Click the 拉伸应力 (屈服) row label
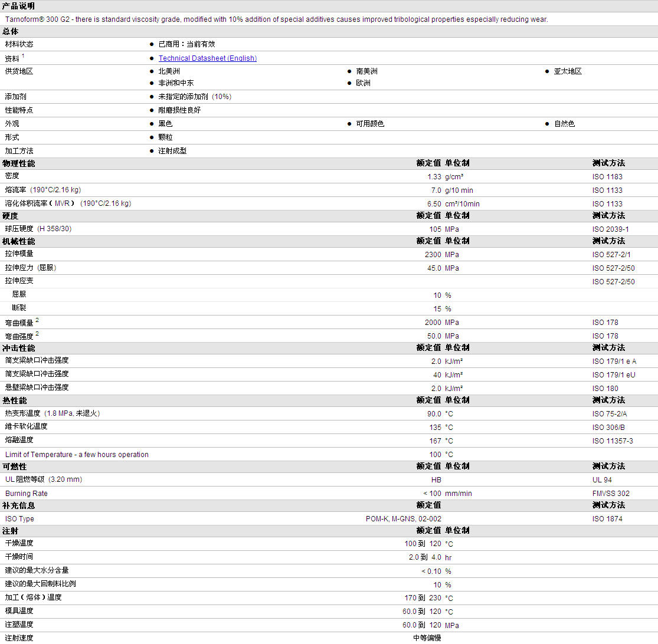658x644 pixels. [30, 268]
